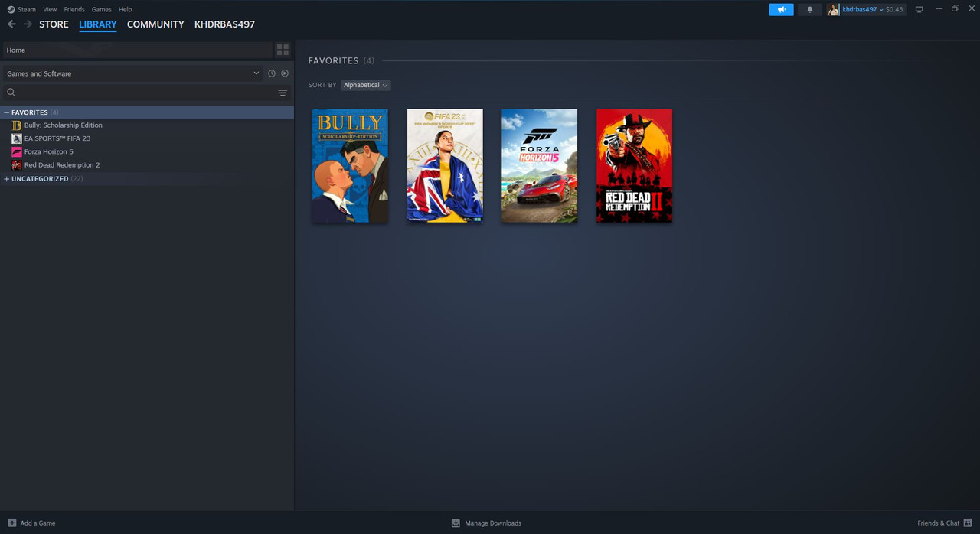The image size is (980, 534).
Task: Open Manage Downloads
Action: (x=486, y=523)
